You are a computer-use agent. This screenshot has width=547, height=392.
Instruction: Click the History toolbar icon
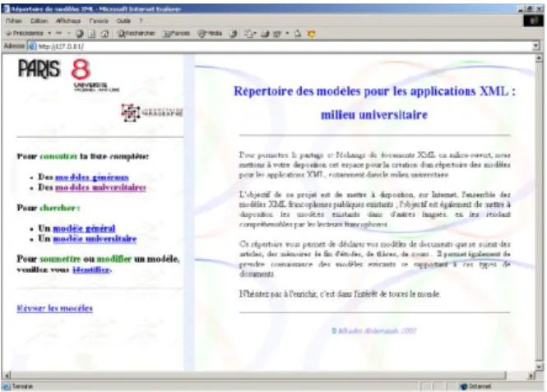click(234, 34)
